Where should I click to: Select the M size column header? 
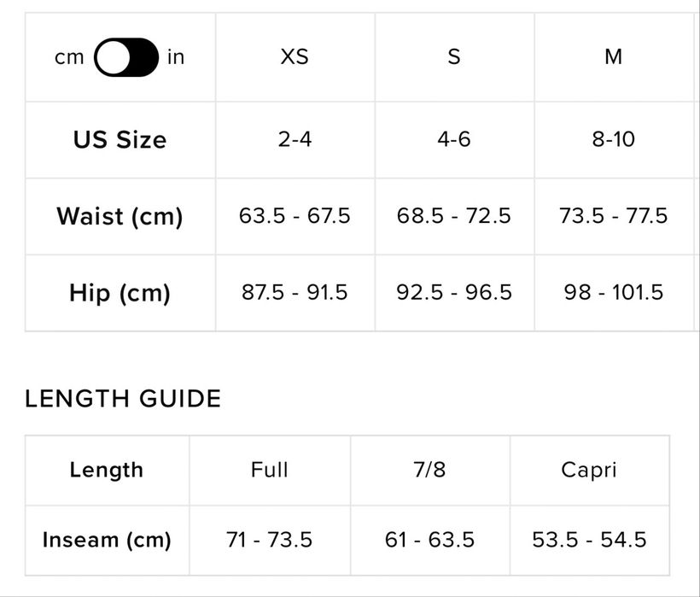(613, 57)
